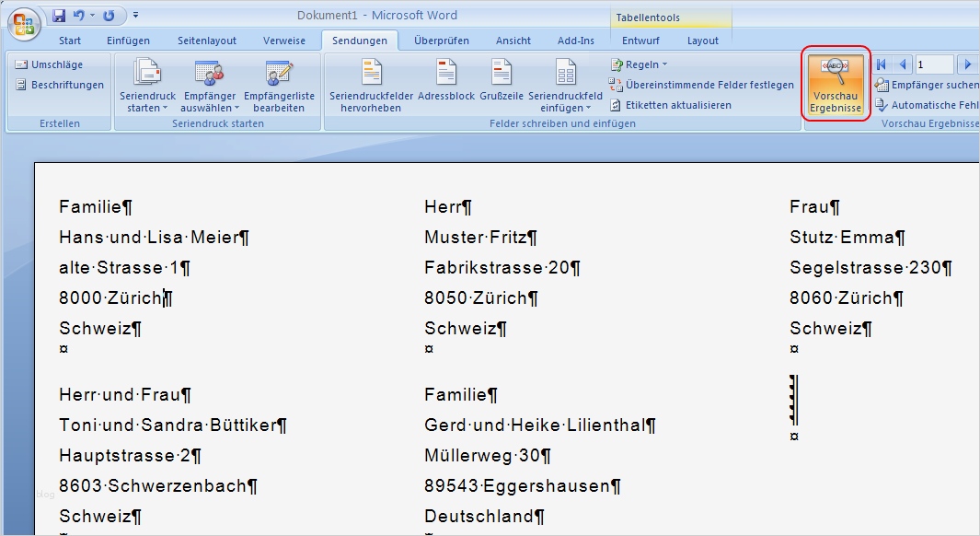Screen dimensions: 980x536
Task: Click the text 'Stutz Emma'
Action: click(842, 238)
